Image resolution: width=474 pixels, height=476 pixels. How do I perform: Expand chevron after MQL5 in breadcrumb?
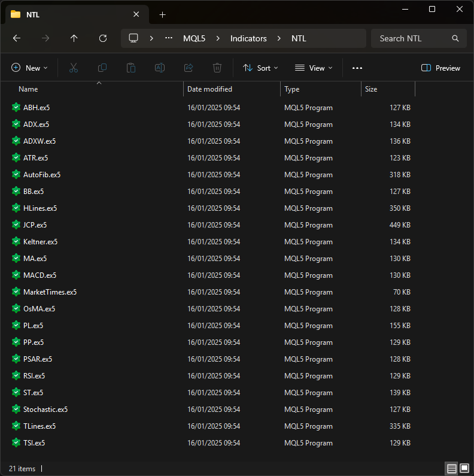click(x=218, y=38)
